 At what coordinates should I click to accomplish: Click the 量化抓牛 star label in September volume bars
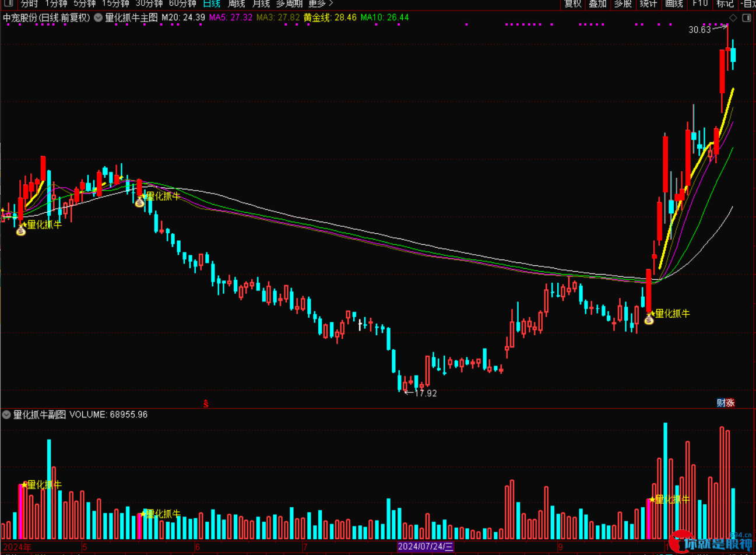point(670,500)
